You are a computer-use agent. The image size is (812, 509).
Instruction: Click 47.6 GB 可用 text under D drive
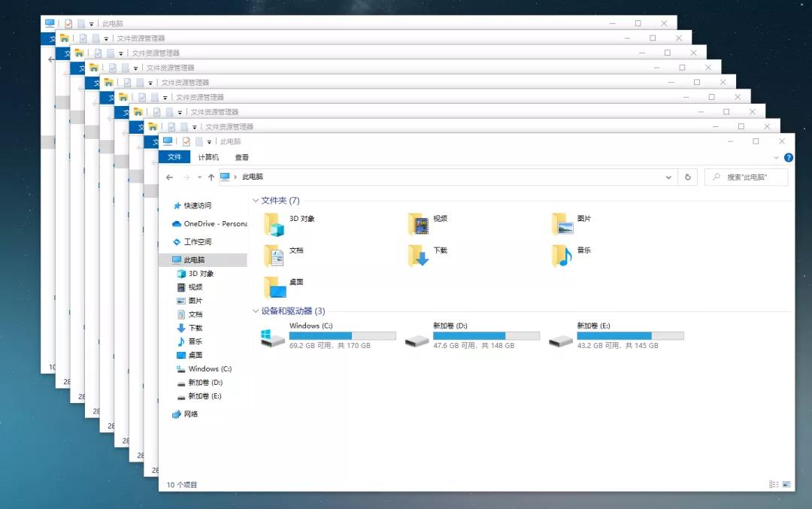point(455,345)
